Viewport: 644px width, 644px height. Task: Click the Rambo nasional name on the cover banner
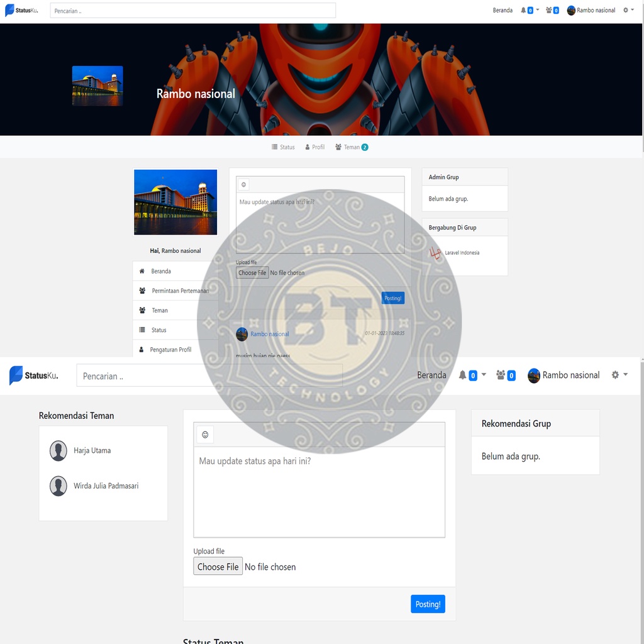(x=196, y=94)
